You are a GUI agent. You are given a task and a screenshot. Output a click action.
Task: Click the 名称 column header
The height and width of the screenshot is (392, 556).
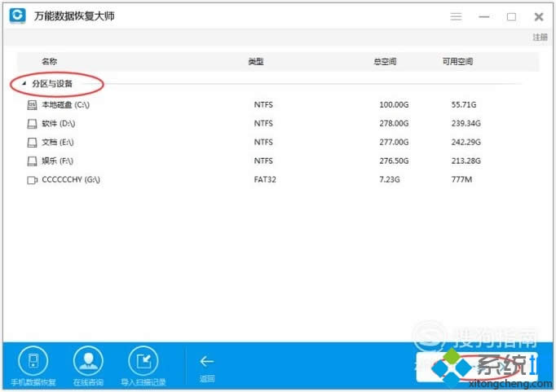point(49,61)
